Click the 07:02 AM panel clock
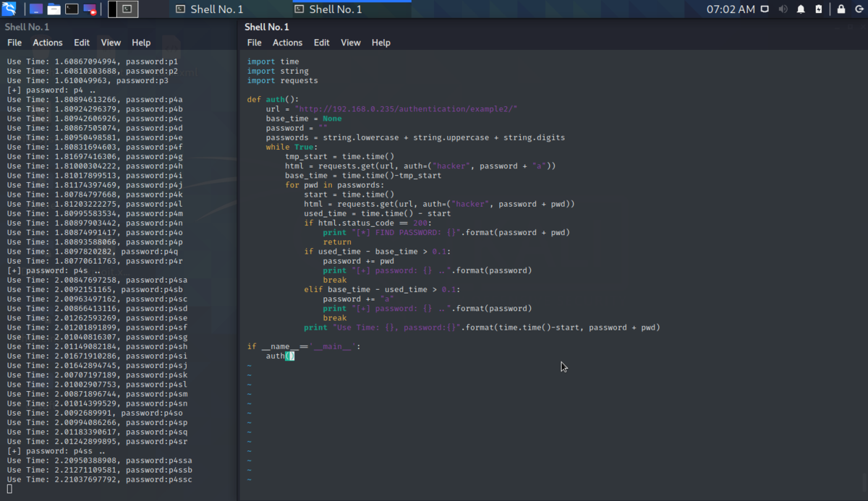 (731, 9)
